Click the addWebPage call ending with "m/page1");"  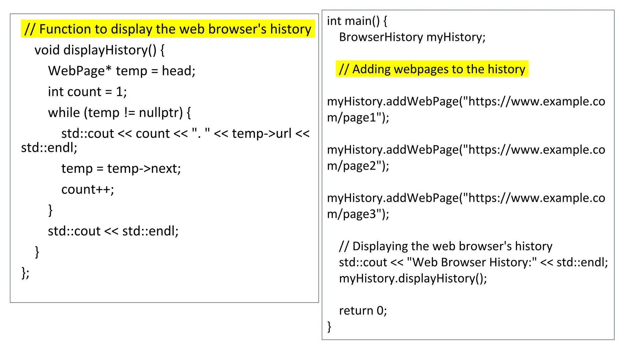[466, 109]
